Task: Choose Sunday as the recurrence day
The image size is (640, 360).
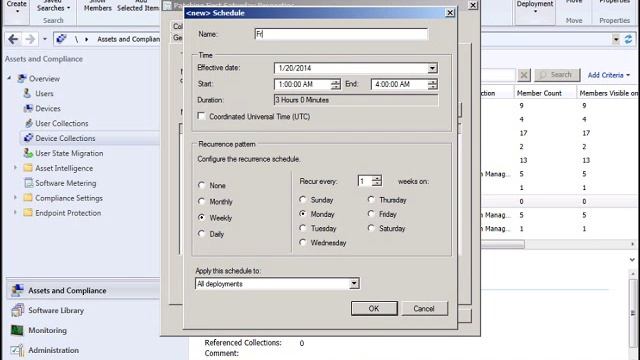Action: pyautogui.click(x=302, y=200)
